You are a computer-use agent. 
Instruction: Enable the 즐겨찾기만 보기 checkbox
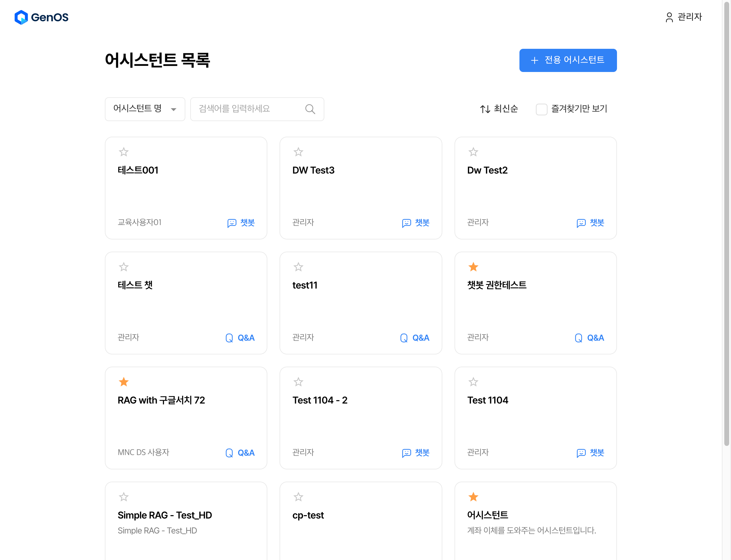(541, 109)
